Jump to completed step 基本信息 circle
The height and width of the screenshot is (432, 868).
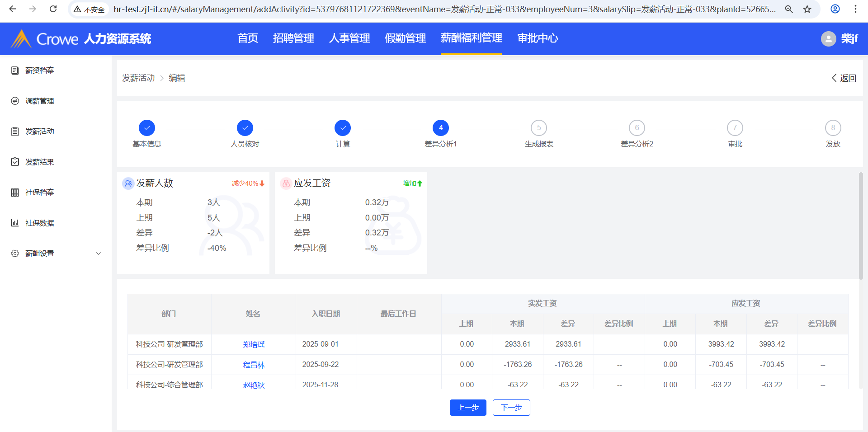tap(147, 128)
